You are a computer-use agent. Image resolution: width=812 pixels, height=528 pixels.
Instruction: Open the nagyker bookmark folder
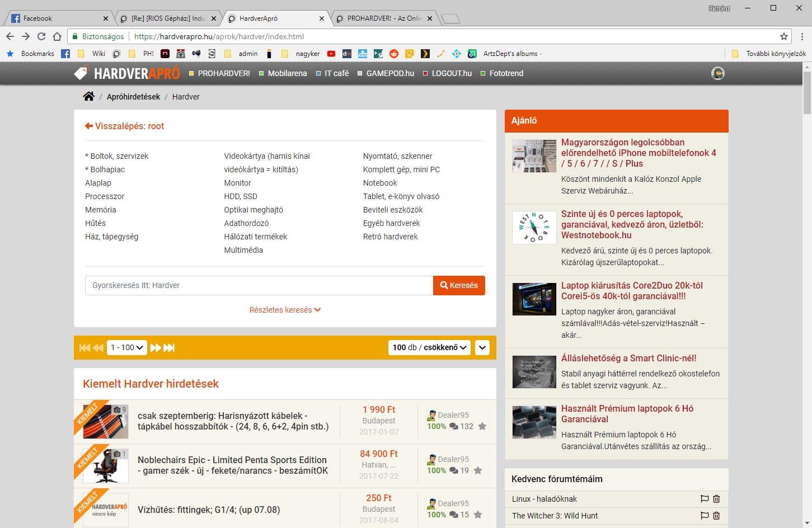pyautogui.click(x=301, y=54)
